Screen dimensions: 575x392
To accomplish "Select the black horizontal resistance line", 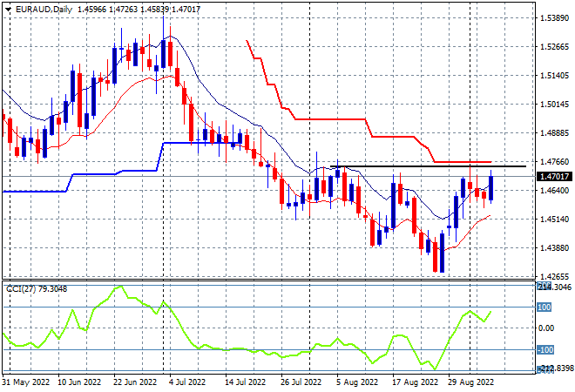I will tap(428, 166).
